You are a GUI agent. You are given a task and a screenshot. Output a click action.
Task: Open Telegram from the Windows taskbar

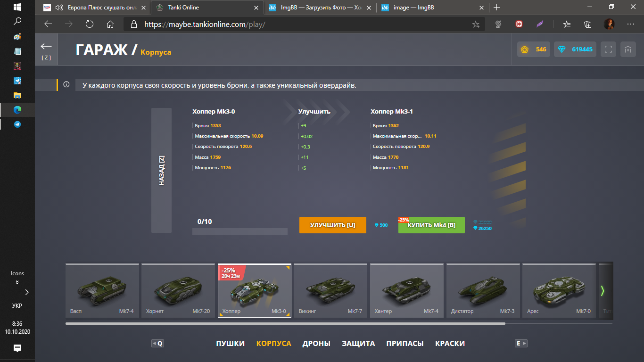coord(17,124)
